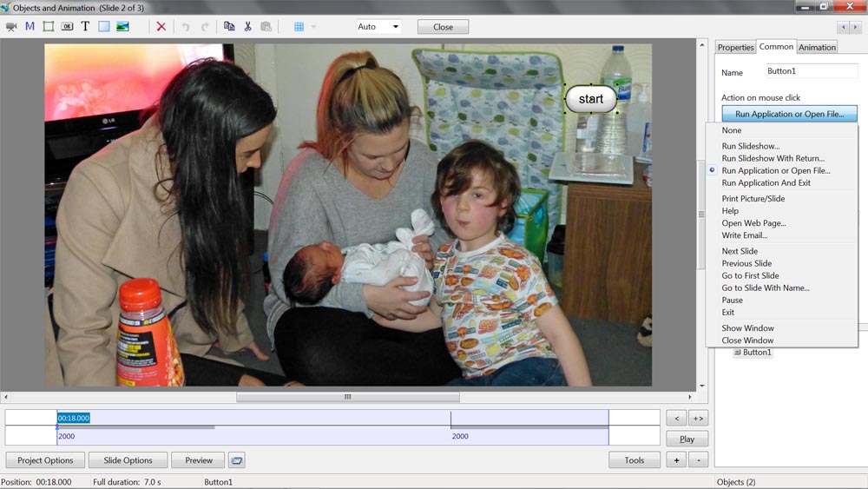Choose 'None' as the mouse click action

pos(732,130)
